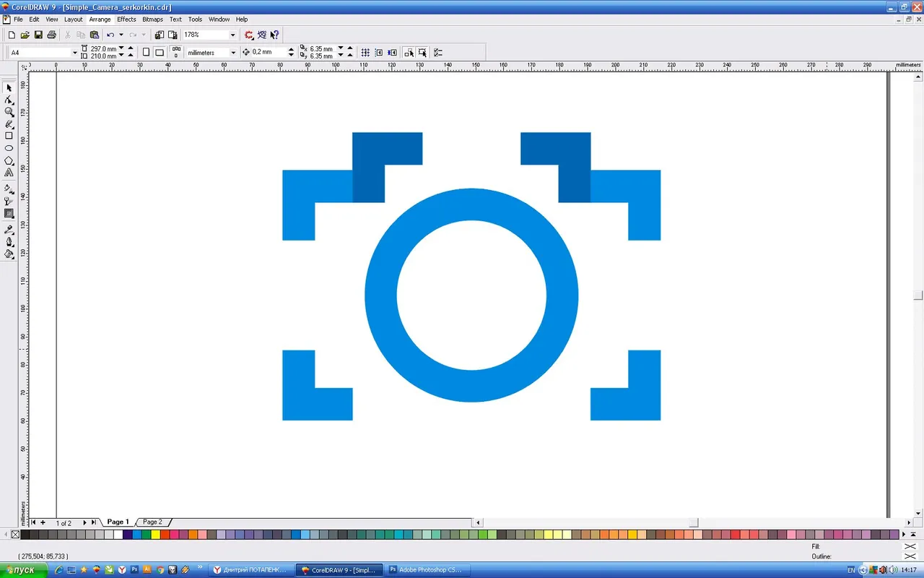Pick the white swatch in palette
Screen dimensions: 924x578
pyautogui.click(x=118, y=535)
